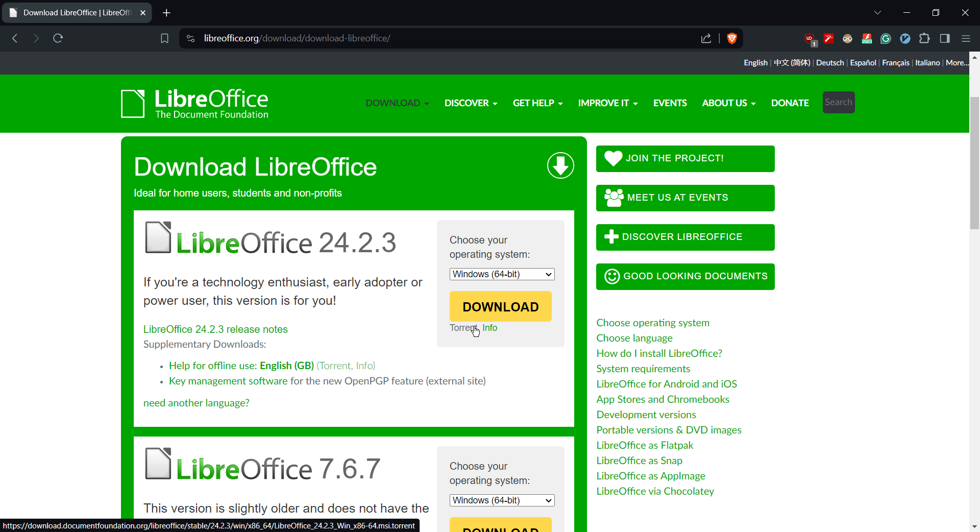Screen dimensions: 980x532
Task: Open the operating system dropdown for 7.6.7
Action: tap(502, 500)
